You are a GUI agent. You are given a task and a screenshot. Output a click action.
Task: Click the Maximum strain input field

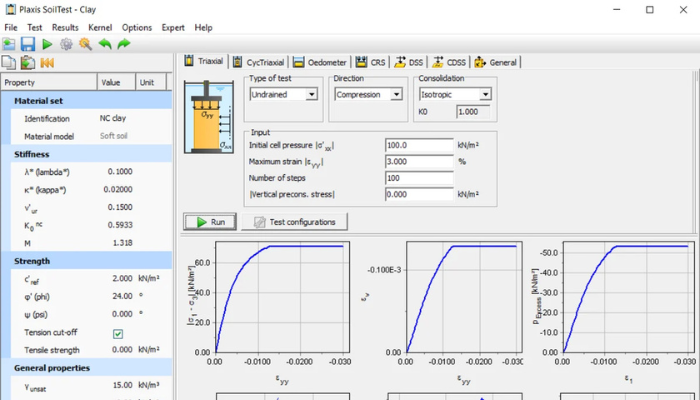click(x=419, y=162)
